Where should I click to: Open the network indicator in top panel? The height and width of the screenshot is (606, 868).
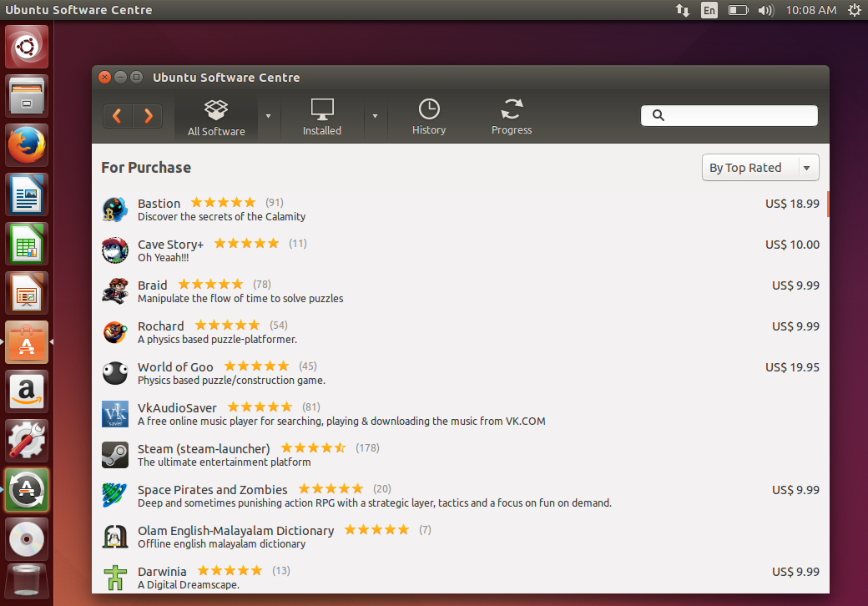tap(682, 10)
